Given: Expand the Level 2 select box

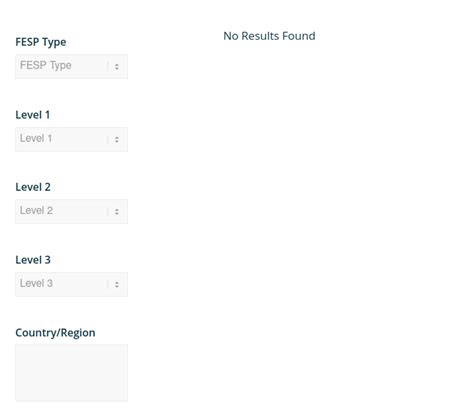Looking at the screenshot, I should pos(71,212).
